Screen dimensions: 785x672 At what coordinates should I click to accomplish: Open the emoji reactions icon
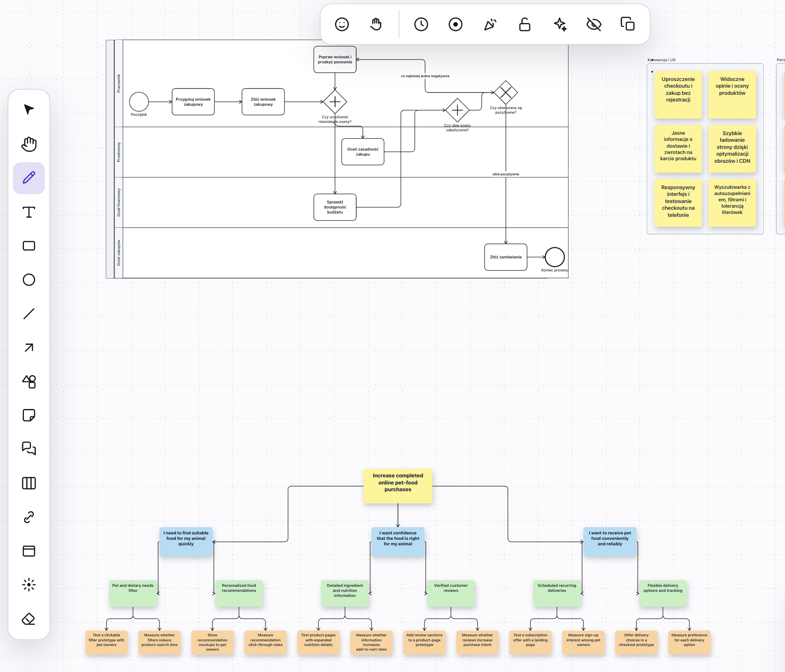pyautogui.click(x=342, y=24)
